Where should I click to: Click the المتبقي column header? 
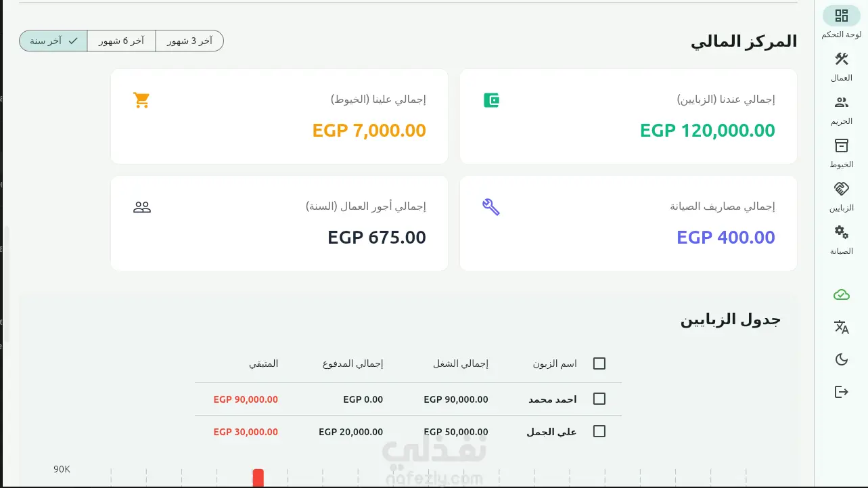point(263,363)
